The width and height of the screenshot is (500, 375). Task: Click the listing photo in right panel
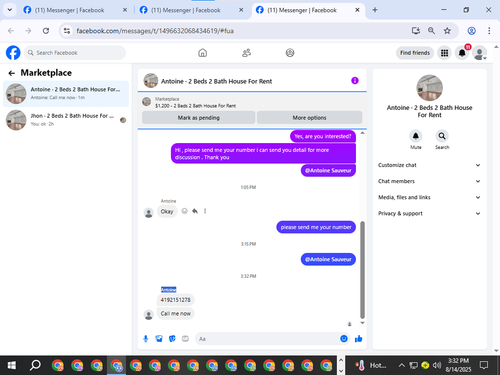tap(429, 88)
